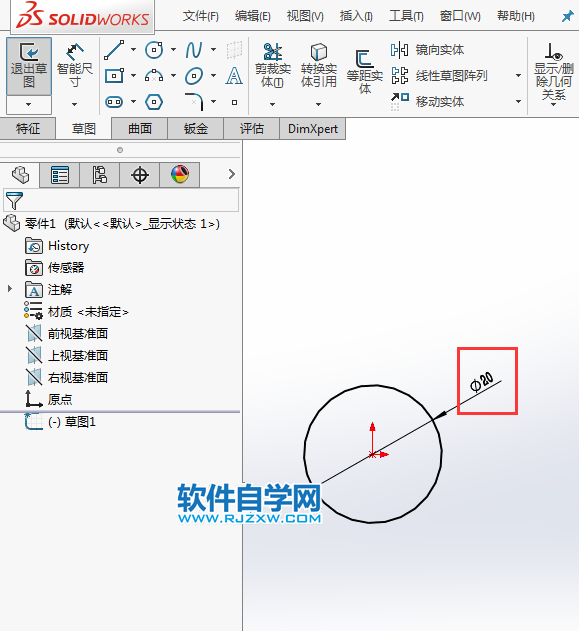
Task: Select 上视基准面 (Top Plane)
Action: coord(67,355)
